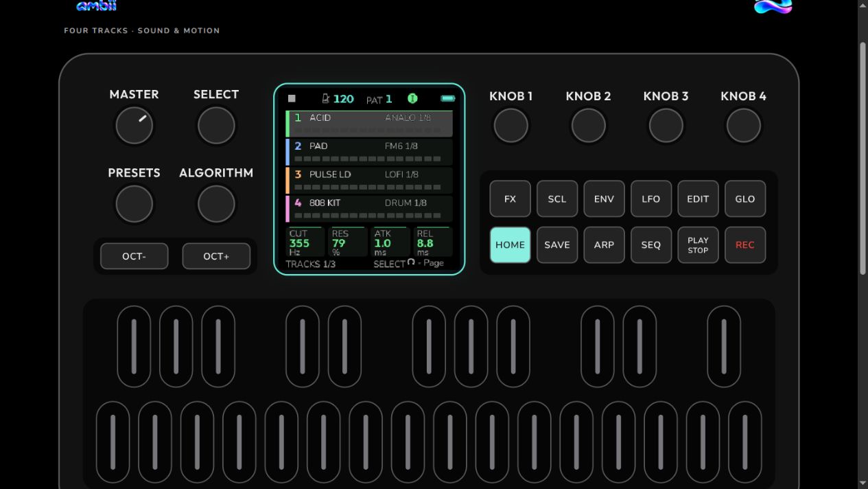Click the scrollbar up arrow at top
Screen dimensions: 868x489
863,5
